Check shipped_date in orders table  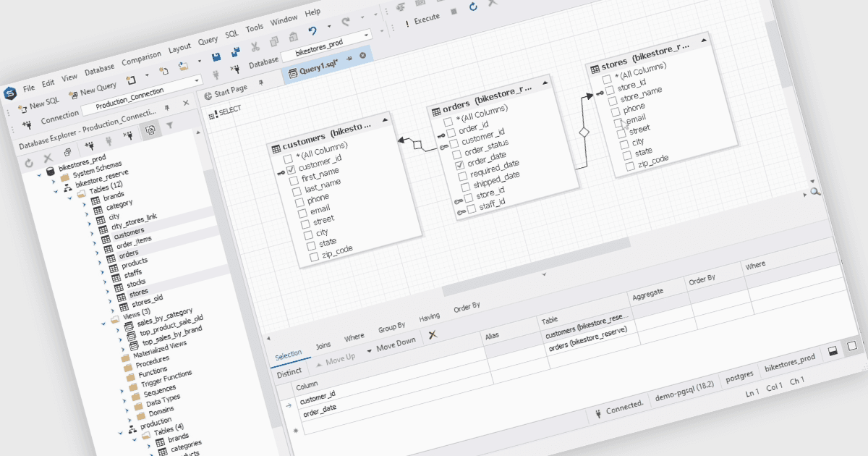point(465,187)
